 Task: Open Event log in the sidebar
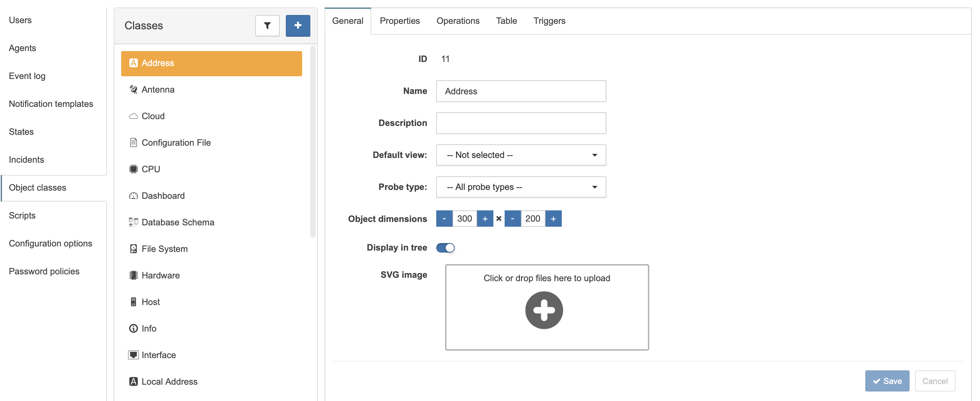[x=27, y=76]
